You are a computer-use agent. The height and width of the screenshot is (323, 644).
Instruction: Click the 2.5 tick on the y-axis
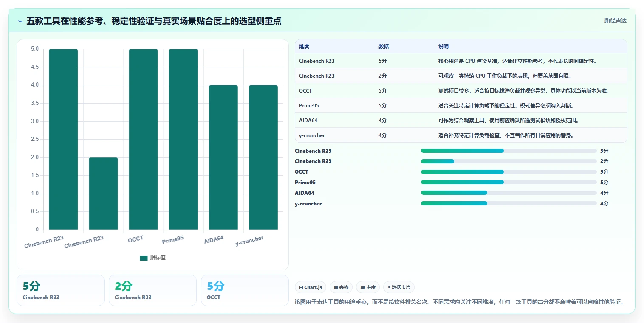point(35,140)
